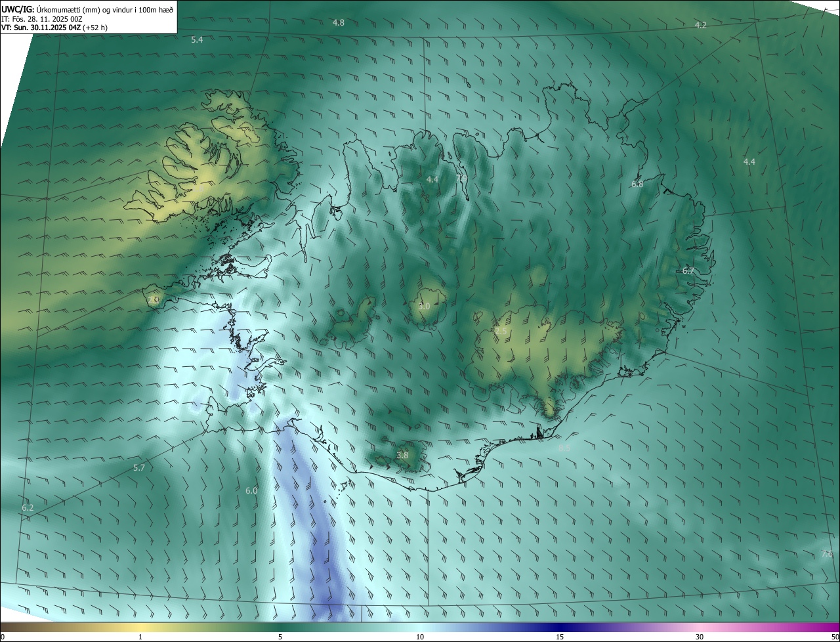
Task: Click the 6.7 value near the east coast
Action: coord(688,270)
